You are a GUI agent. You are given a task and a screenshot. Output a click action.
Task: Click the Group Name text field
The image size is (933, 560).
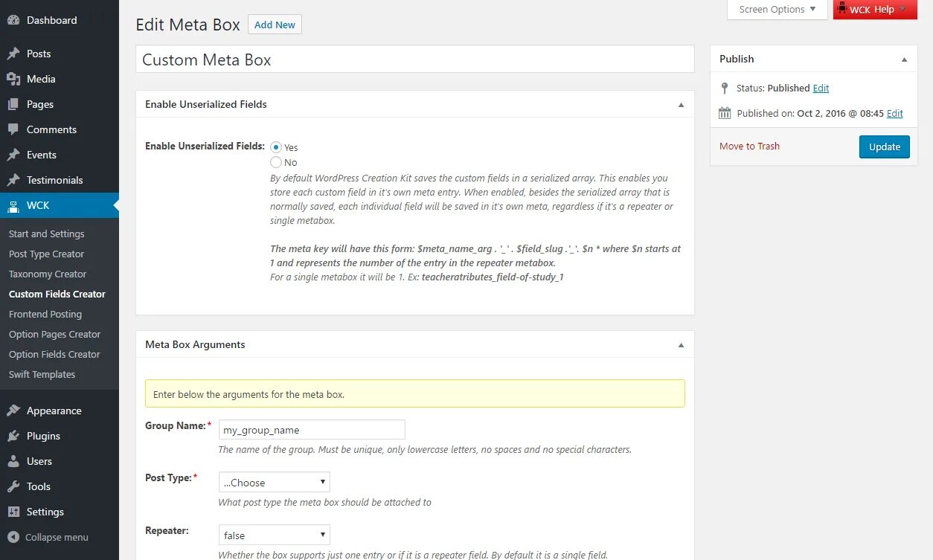click(312, 429)
